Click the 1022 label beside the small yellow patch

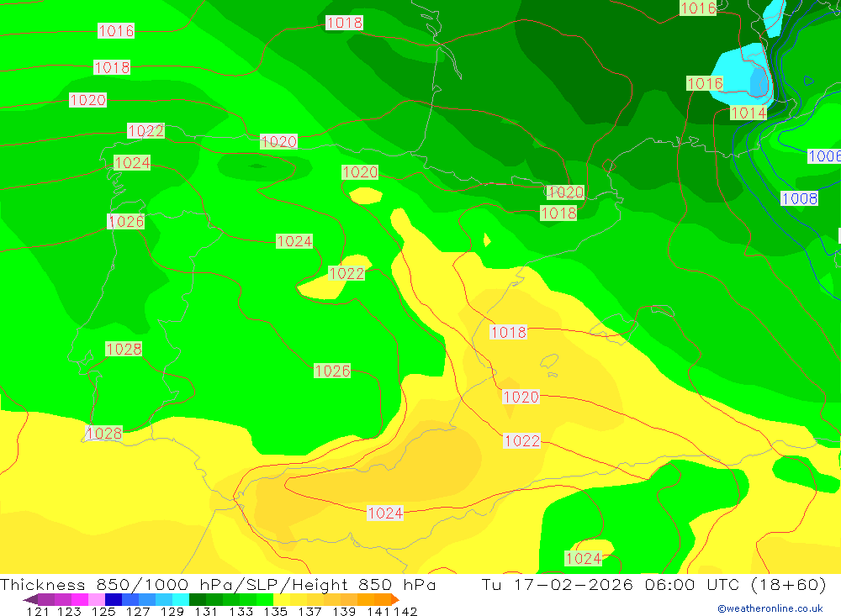346,273
